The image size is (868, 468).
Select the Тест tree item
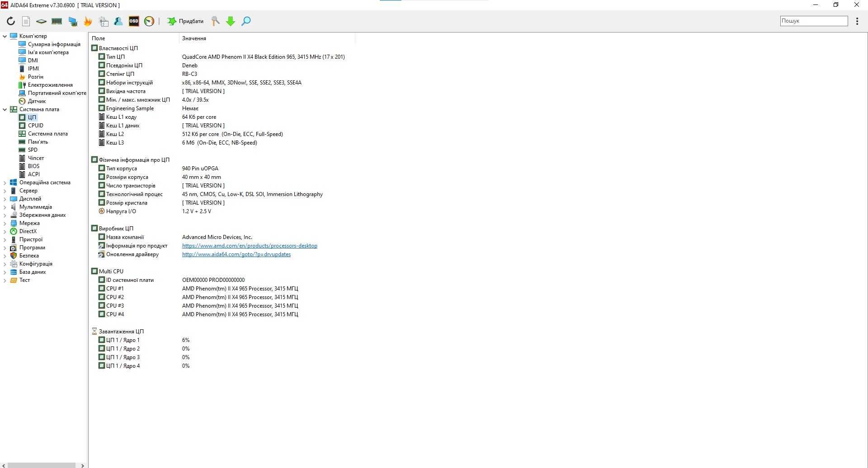pyautogui.click(x=24, y=280)
